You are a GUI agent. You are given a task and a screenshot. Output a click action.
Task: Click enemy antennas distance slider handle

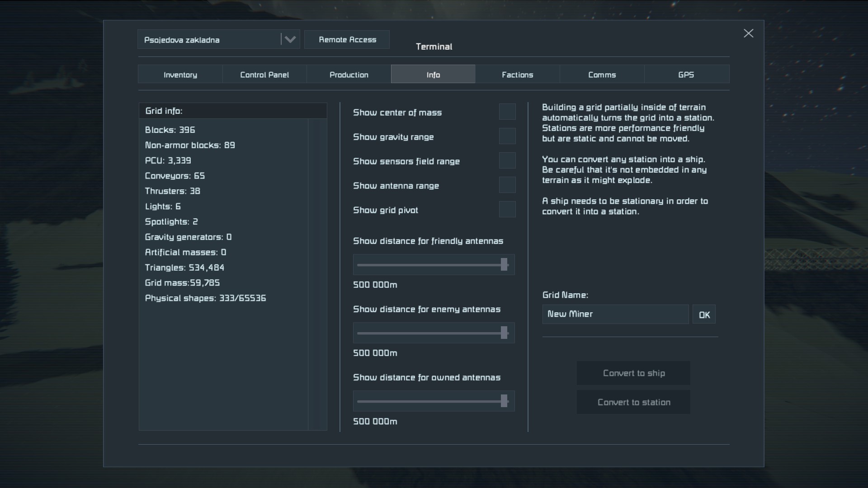point(504,333)
